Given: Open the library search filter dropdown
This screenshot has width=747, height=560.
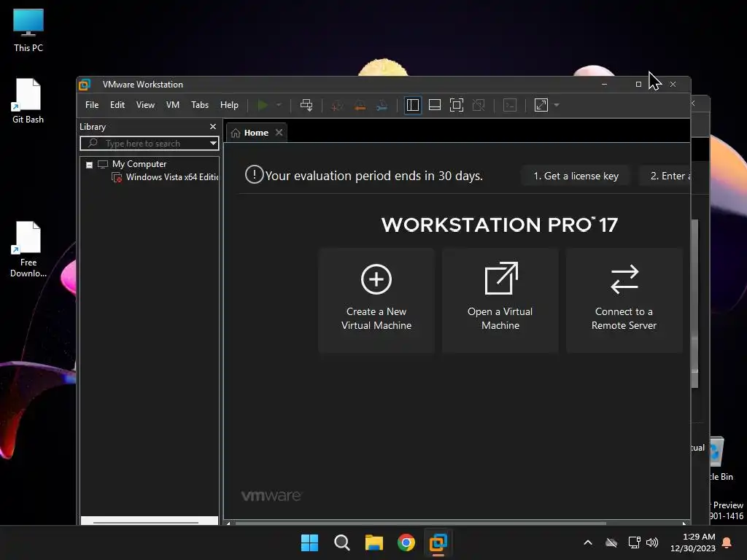Looking at the screenshot, I should tap(213, 144).
